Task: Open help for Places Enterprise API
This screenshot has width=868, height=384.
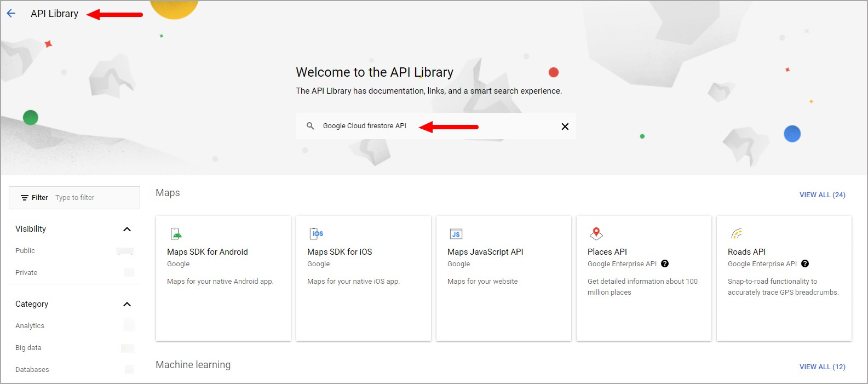Action: tap(665, 263)
